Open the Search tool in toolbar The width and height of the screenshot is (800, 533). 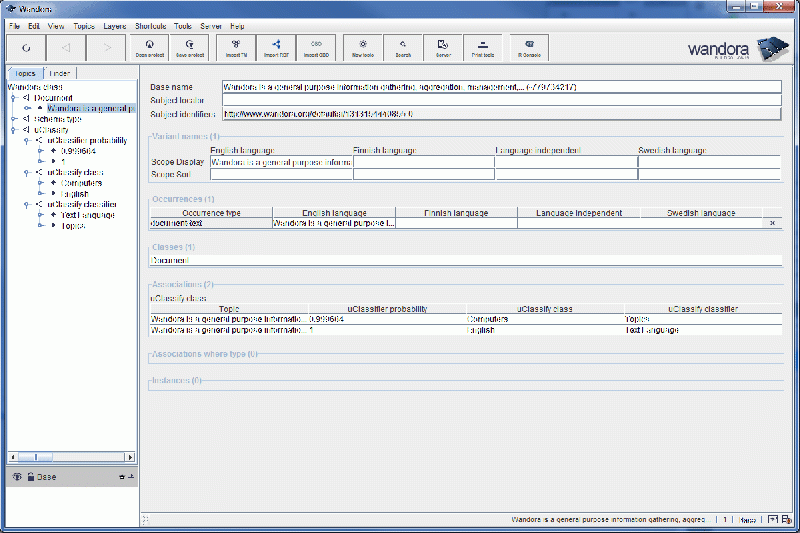pyautogui.click(x=403, y=47)
